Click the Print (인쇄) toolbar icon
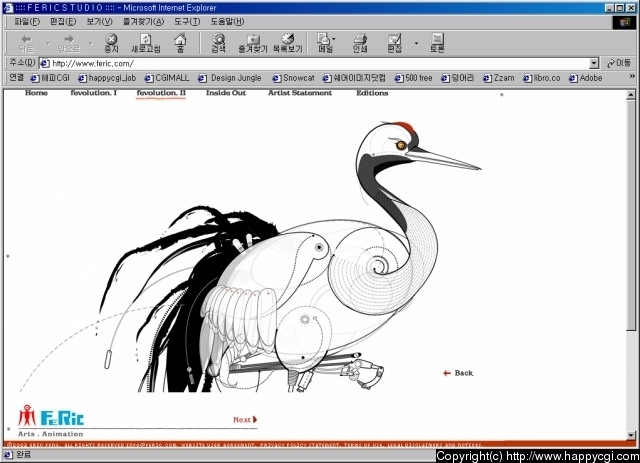This screenshot has height=463, width=640. 360,43
